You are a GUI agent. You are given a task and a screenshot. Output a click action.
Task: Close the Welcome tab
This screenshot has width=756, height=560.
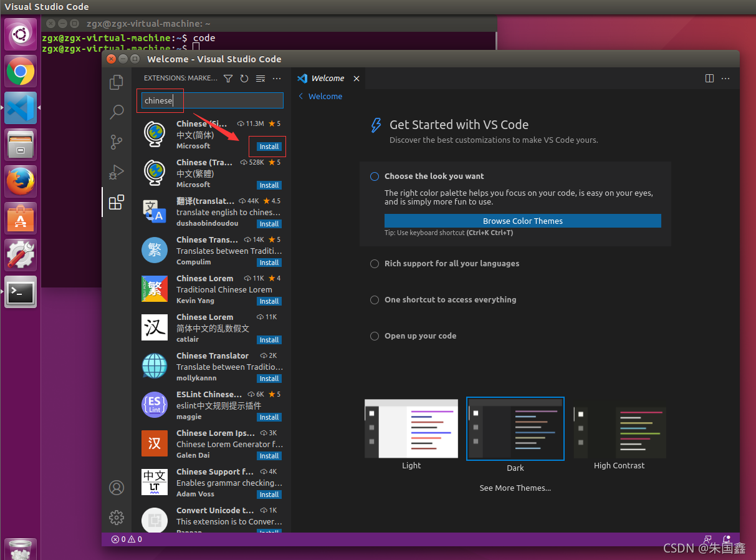pos(356,79)
